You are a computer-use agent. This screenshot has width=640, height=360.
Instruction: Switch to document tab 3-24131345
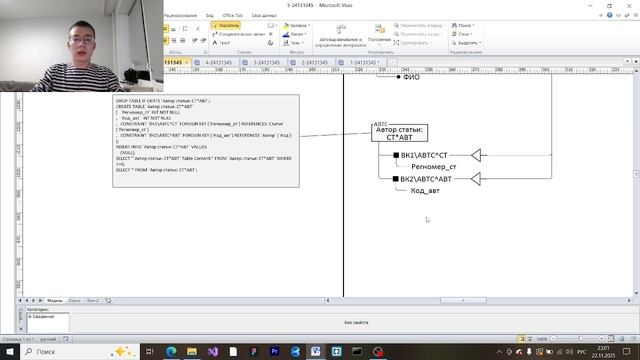263,62
